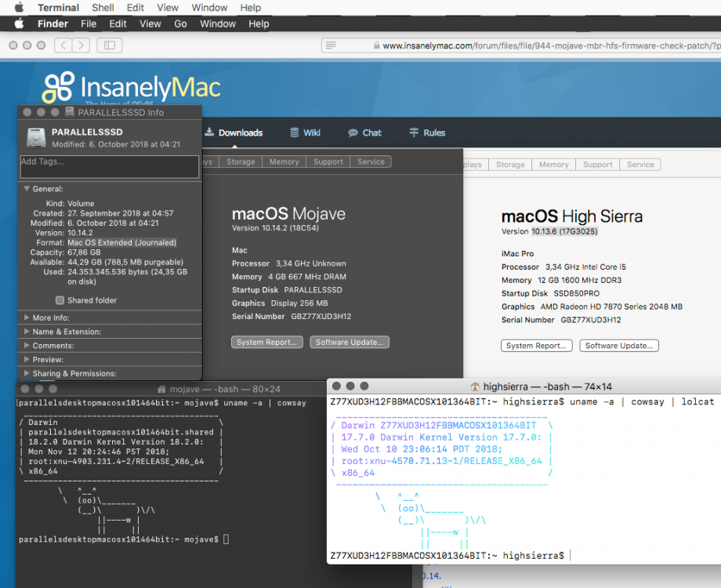Screen dimensions: 721x588
Task: Click the reader view icon in address bar
Action: click(331, 45)
